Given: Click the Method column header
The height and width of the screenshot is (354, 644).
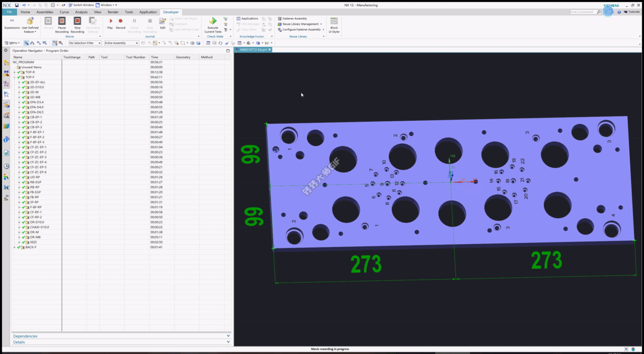Looking at the screenshot, I should click(x=212, y=57).
